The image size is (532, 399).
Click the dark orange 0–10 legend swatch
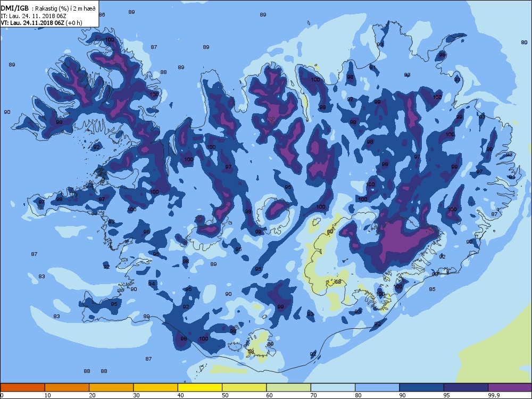click(22, 387)
